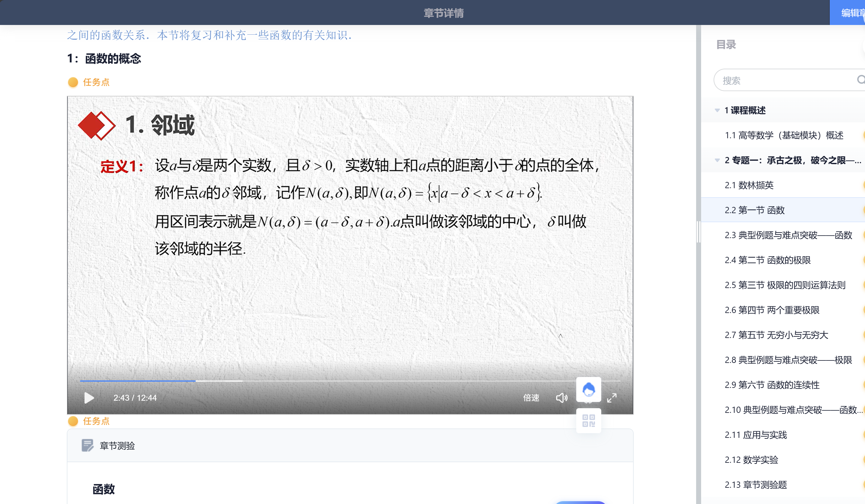Seek on the video progress bar
This screenshot has width=865, height=504.
click(x=350, y=381)
